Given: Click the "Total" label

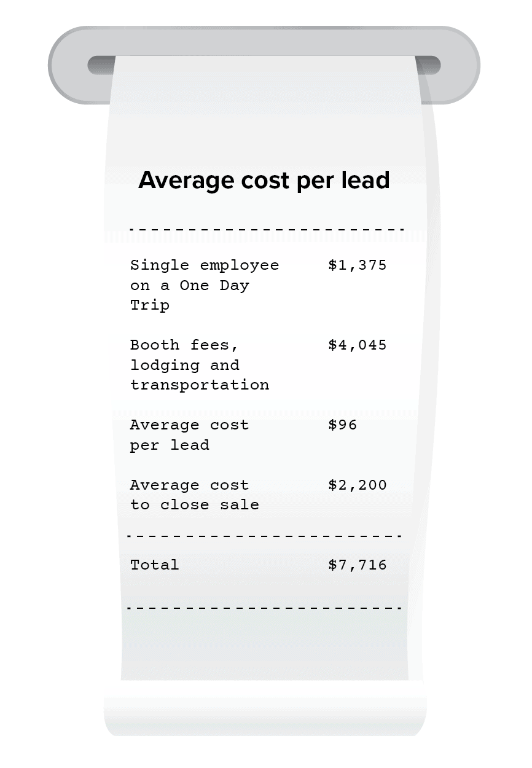Looking at the screenshot, I should [x=154, y=565].
